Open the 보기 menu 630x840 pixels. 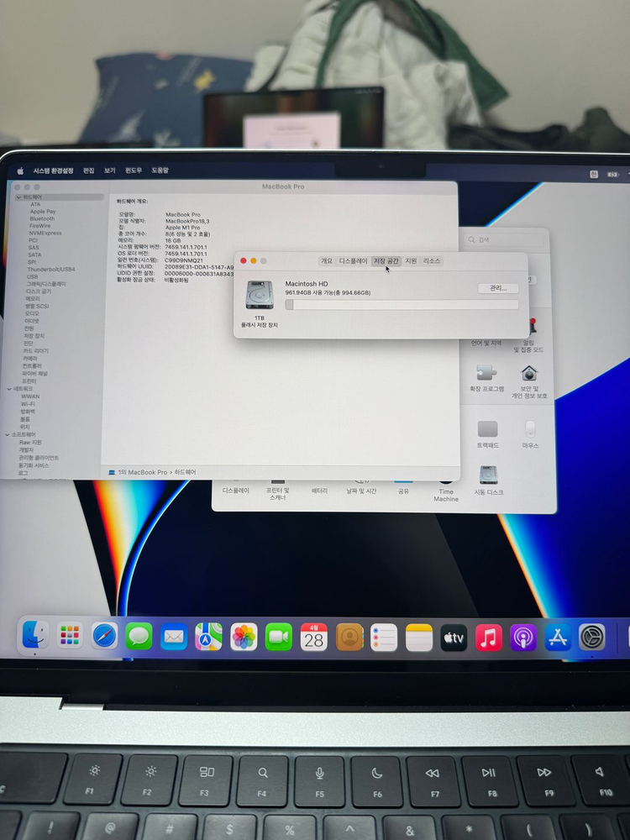pyautogui.click(x=110, y=171)
